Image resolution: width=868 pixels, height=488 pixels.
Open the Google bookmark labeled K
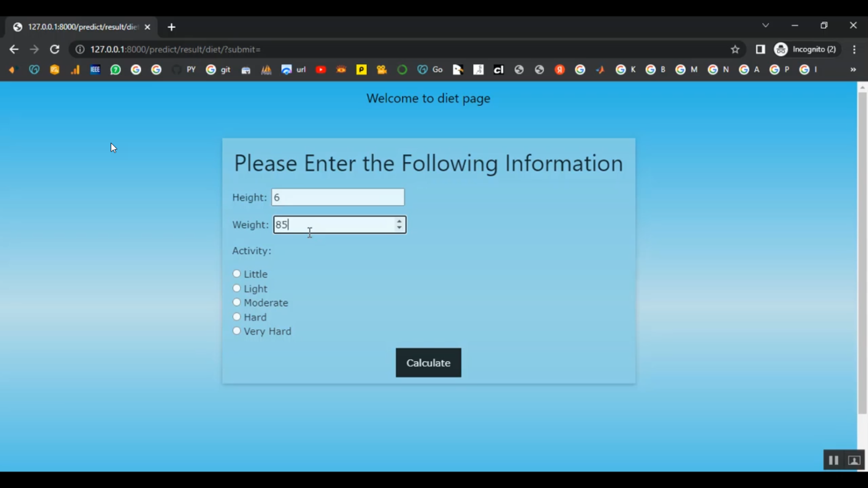coord(626,70)
